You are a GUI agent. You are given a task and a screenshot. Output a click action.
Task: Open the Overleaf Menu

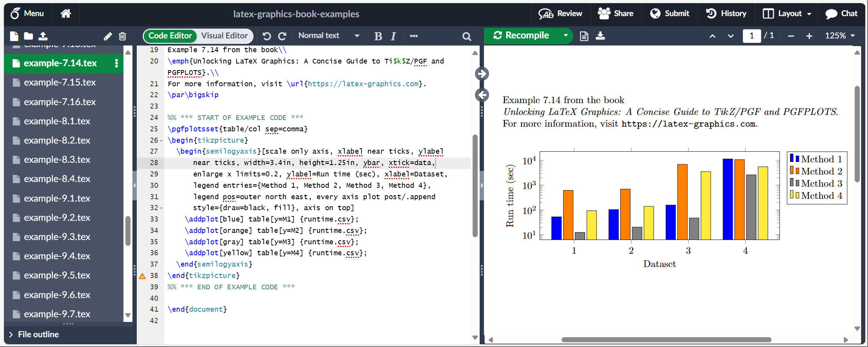click(x=27, y=14)
